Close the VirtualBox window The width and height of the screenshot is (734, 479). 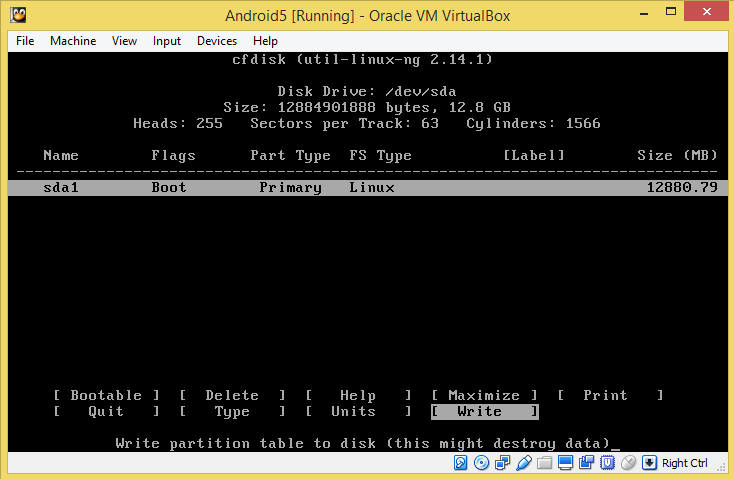click(706, 12)
